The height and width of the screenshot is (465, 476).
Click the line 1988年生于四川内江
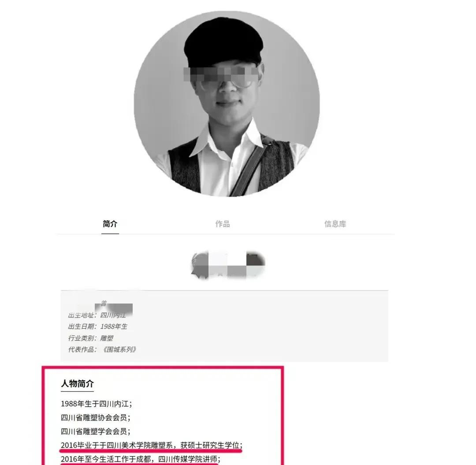point(96,404)
